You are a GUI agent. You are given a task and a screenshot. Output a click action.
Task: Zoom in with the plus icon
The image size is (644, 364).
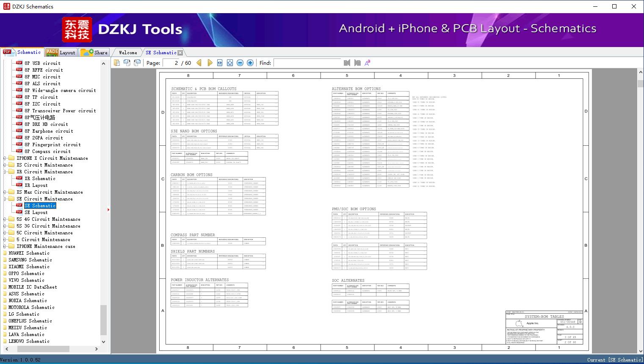coord(250,63)
